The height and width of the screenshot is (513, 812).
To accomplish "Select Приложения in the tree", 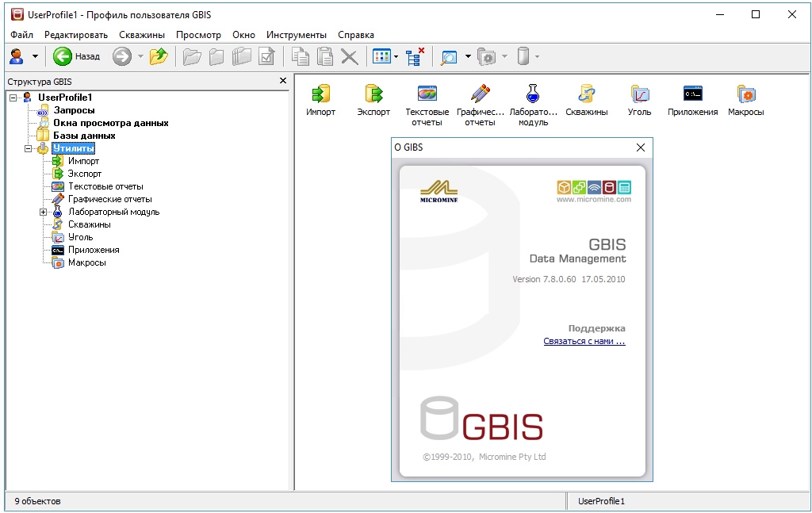I will click(x=94, y=250).
